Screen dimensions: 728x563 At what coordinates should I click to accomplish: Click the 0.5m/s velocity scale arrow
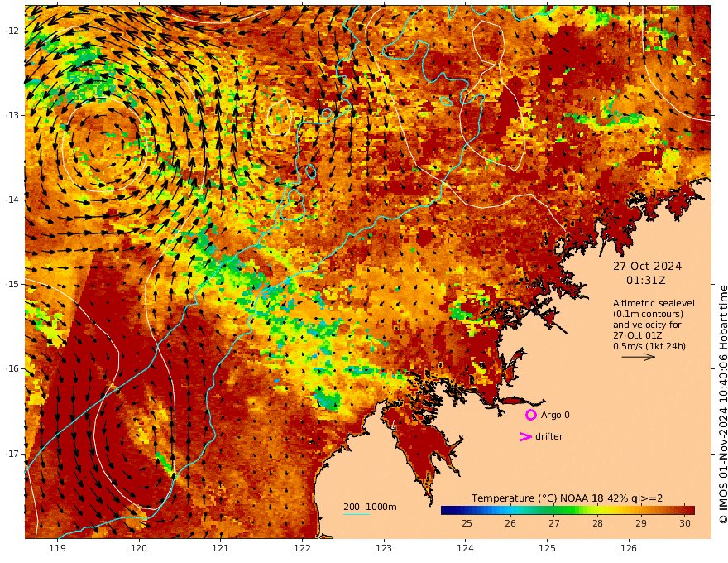pyautogui.click(x=639, y=357)
